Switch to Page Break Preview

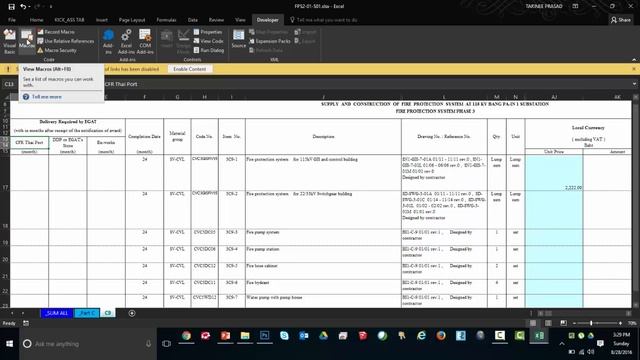coord(563,323)
